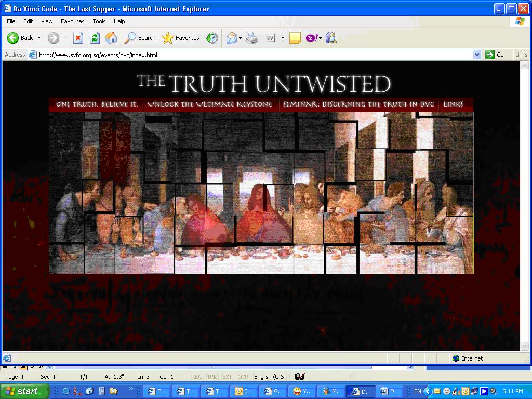
Task: Click the 'Col 1' status bar entry
Action: tap(166, 377)
